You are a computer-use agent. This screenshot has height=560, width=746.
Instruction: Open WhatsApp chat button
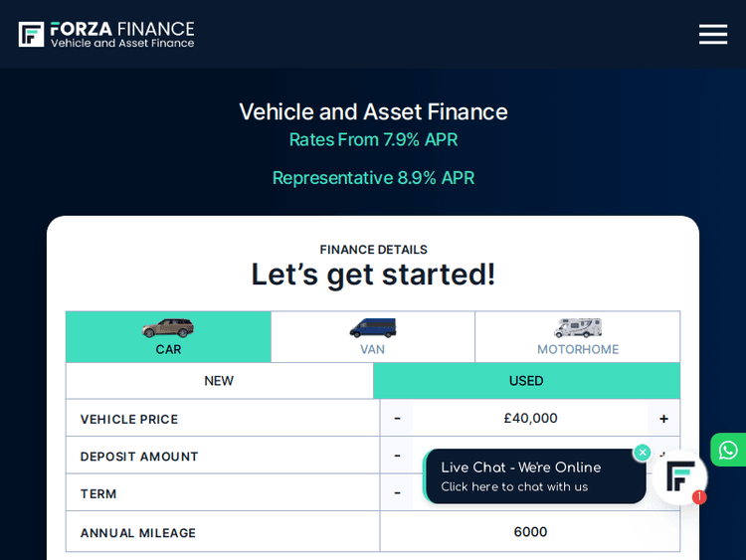point(728,450)
